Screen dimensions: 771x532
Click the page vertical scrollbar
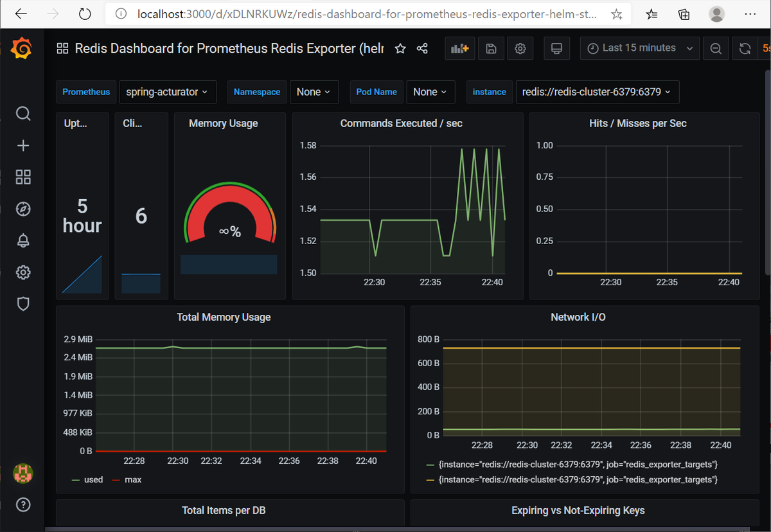[x=767, y=173]
